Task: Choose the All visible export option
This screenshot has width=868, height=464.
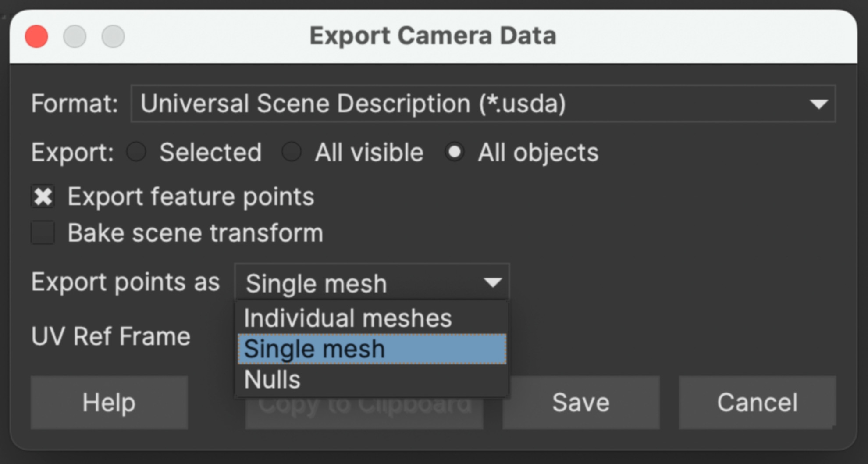Action: [291, 152]
